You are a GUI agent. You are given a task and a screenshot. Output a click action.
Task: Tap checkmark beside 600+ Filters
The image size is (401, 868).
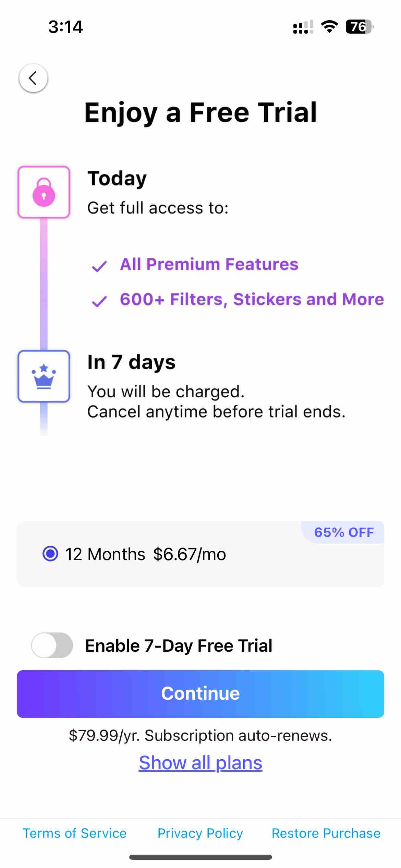coord(99,301)
